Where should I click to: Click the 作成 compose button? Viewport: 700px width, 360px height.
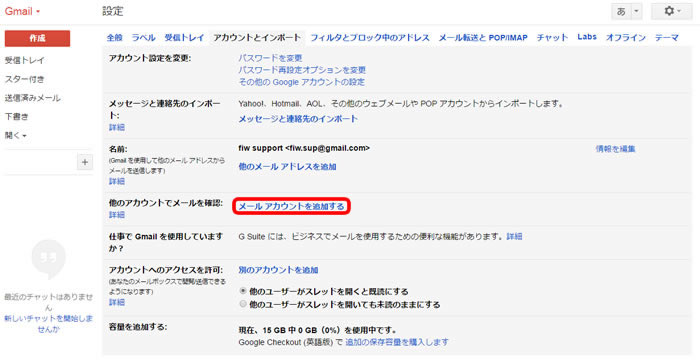point(38,38)
